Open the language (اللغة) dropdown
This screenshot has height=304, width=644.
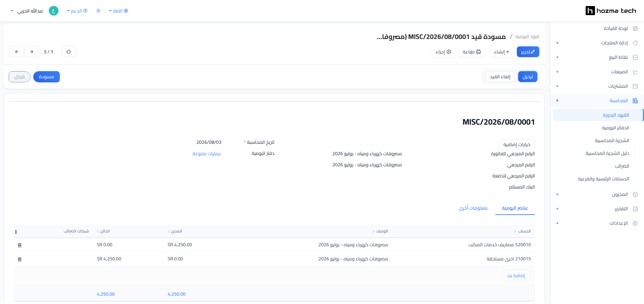[x=118, y=11]
